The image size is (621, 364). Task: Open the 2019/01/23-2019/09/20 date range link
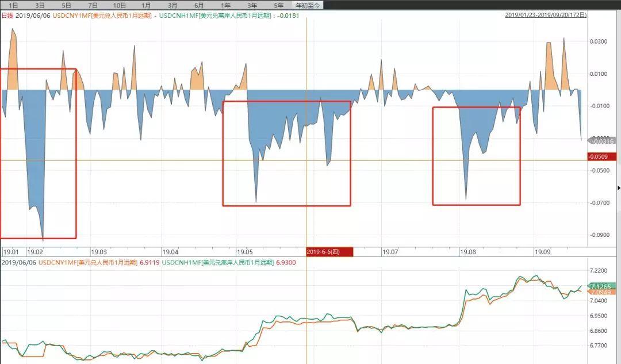[x=546, y=15]
